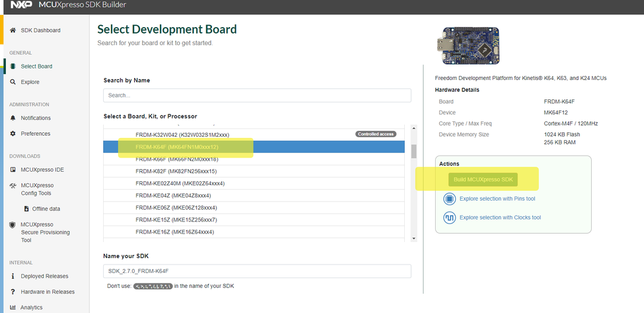The image size is (644, 313).
Task: Select FRDM-K82F (MK82FN256xxx15) row
Action: pos(254,171)
